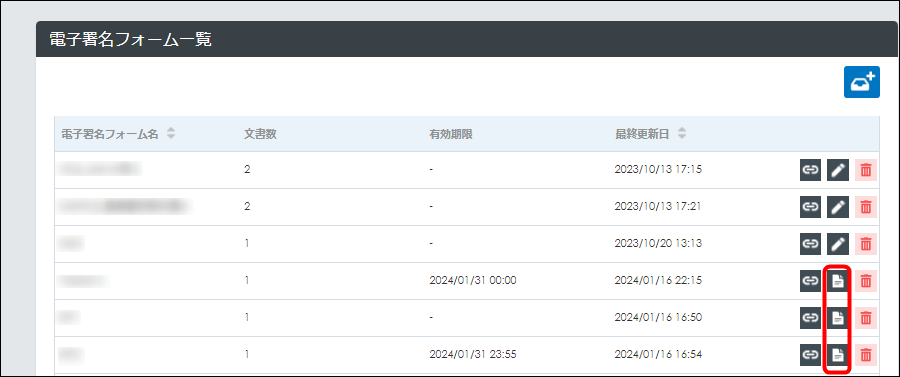Edit the form updated 2023/10/20 13:13
The image size is (900, 377).
coord(838,244)
